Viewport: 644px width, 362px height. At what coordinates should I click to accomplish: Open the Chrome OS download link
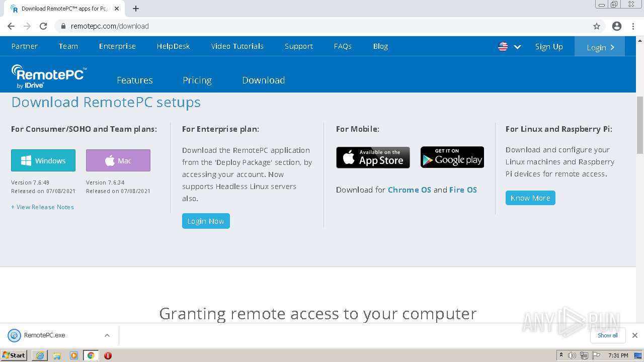[x=410, y=190]
